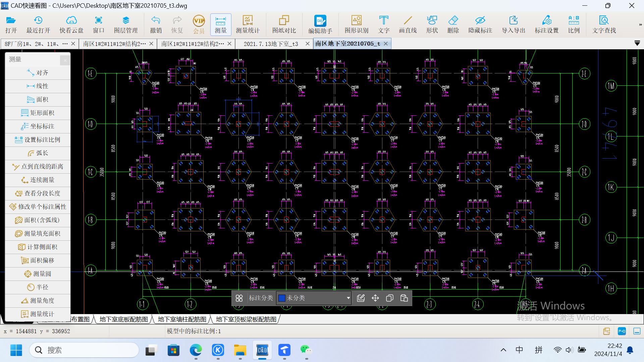This screenshot has width=644, height=362.
Task: Open 导入导出 import/export
Action: [514, 24]
